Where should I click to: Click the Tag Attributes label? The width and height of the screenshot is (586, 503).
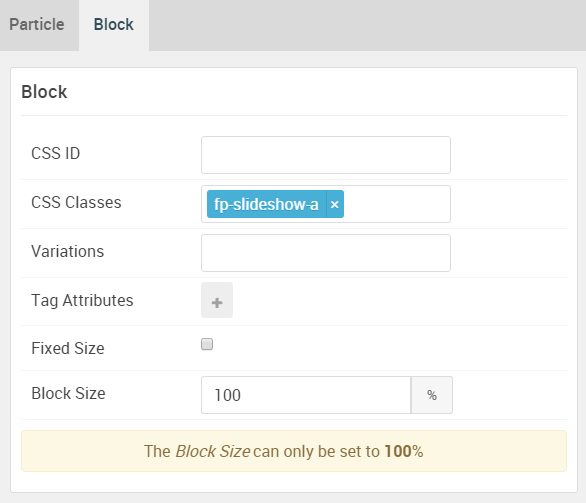(x=82, y=300)
